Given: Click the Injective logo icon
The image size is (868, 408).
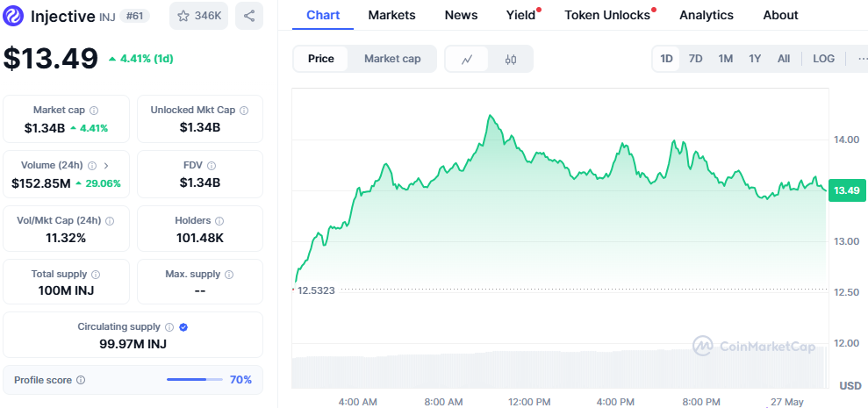Looking at the screenshot, I should click(x=15, y=16).
